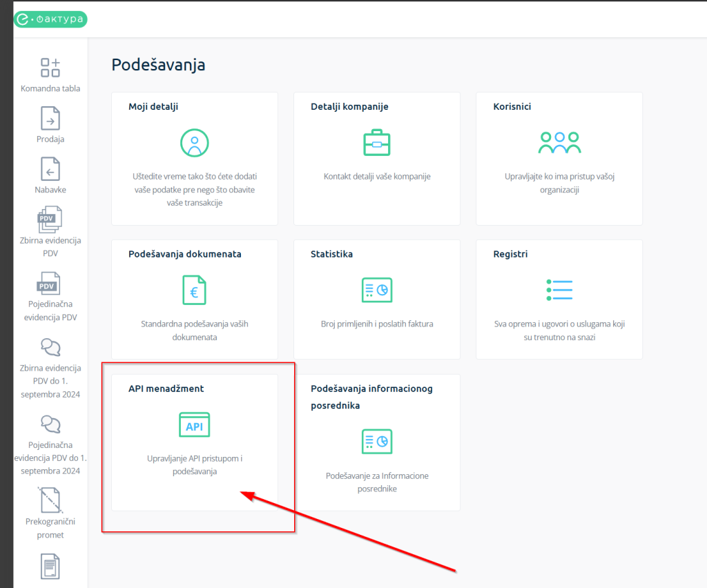Click the Registri list icon
The height and width of the screenshot is (588, 707).
point(559,290)
